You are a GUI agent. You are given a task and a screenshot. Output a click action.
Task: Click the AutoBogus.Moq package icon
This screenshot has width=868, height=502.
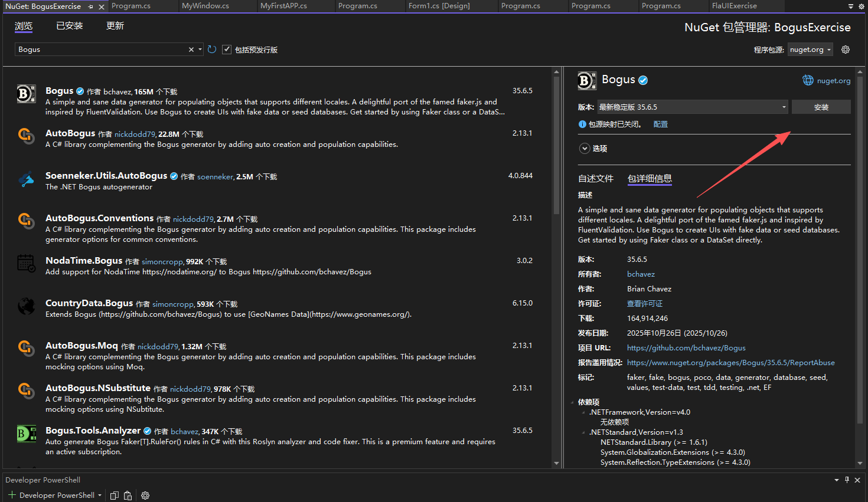coord(27,348)
